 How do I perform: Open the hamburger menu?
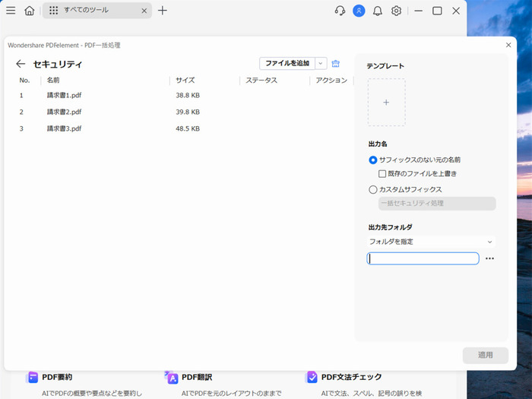click(x=11, y=11)
